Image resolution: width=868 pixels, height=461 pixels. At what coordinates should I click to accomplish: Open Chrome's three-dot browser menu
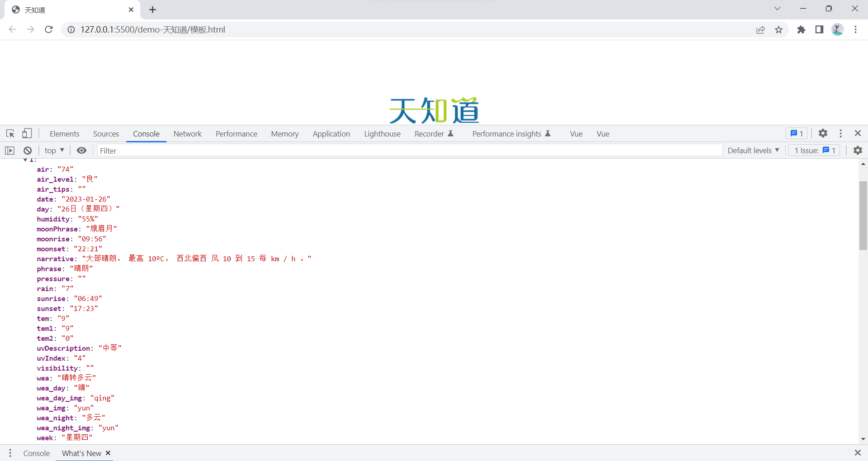coord(855,29)
